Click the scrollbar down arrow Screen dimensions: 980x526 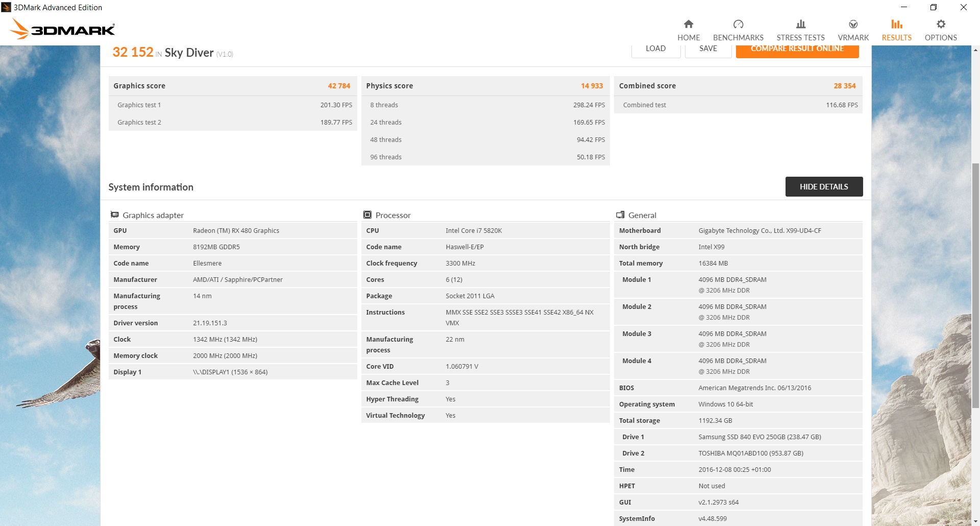[x=975, y=521]
